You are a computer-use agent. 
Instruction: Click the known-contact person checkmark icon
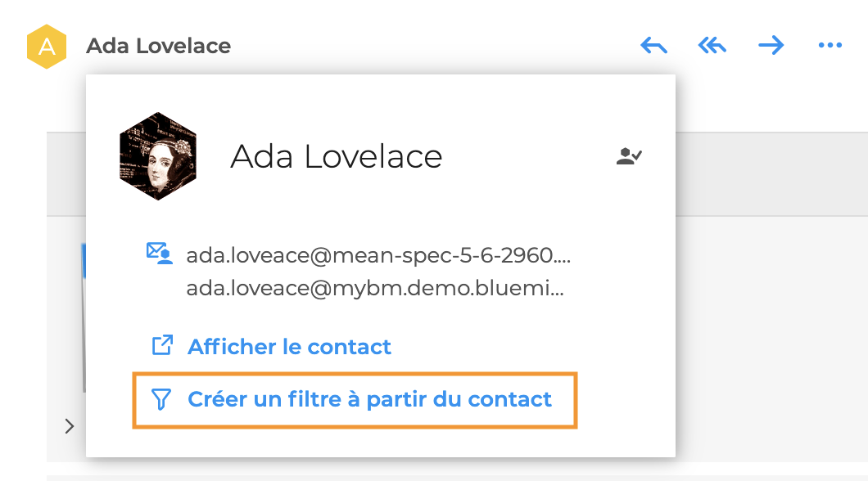coord(629,156)
